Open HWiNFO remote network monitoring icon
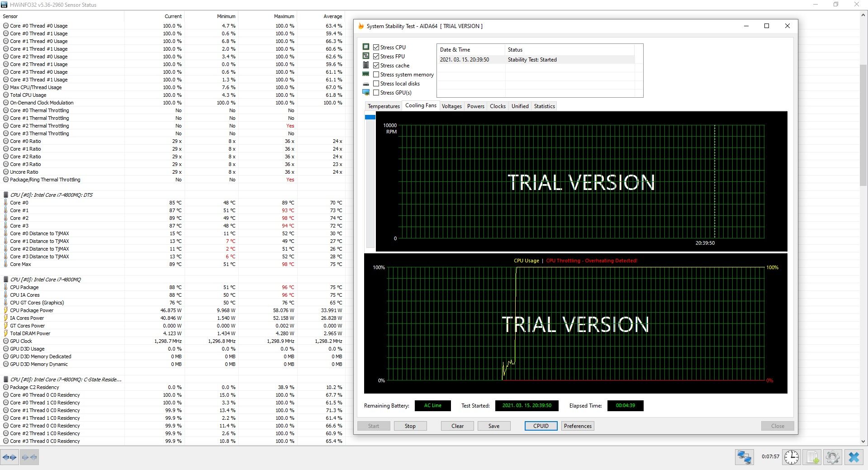Image resolution: width=868 pixels, height=470 pixels. tap(744, 457)
